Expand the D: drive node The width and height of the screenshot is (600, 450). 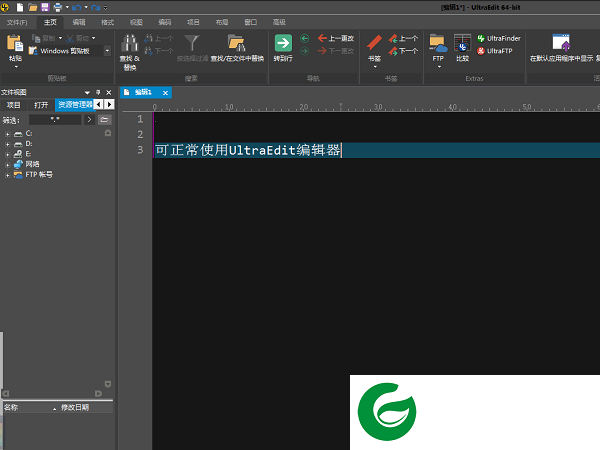point(7,145)
